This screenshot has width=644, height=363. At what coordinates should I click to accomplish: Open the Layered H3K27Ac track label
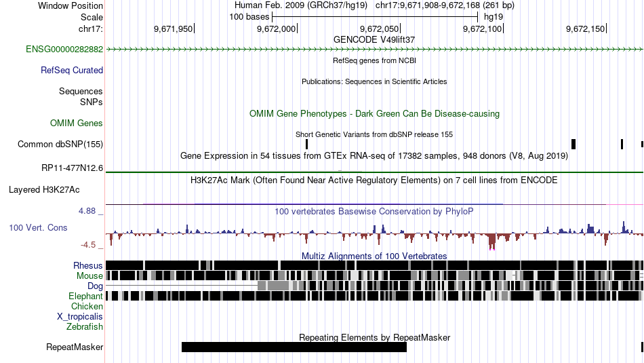point(44,190)
